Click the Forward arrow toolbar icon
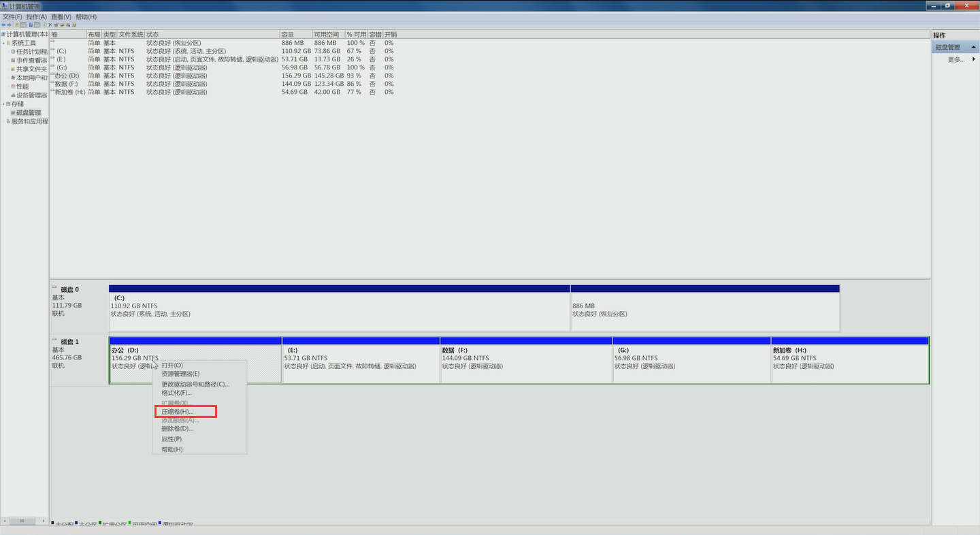The image size is (980, 535). click(x=9, y=25)
